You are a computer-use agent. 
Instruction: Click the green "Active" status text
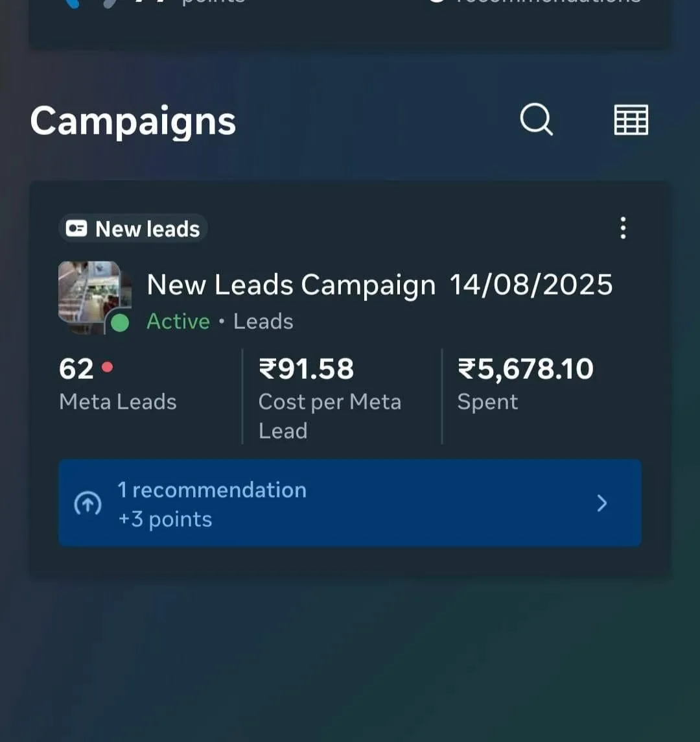[178, 322]
